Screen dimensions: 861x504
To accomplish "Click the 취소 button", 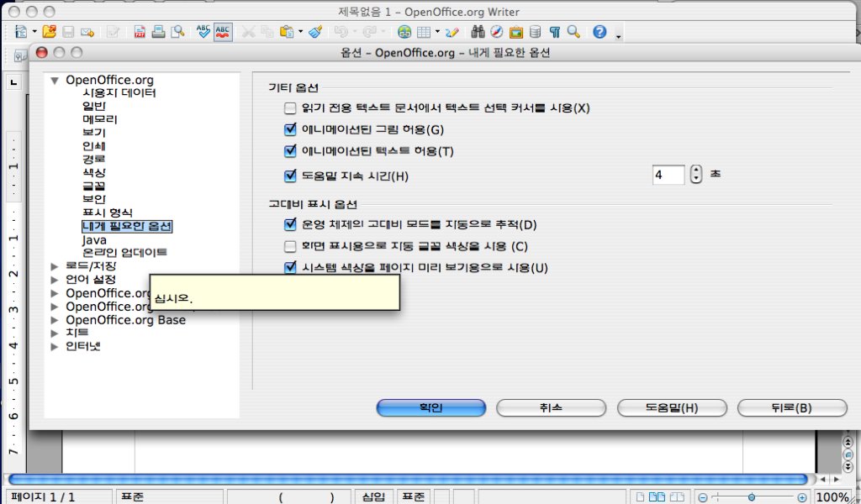I will tap(551, 408).
